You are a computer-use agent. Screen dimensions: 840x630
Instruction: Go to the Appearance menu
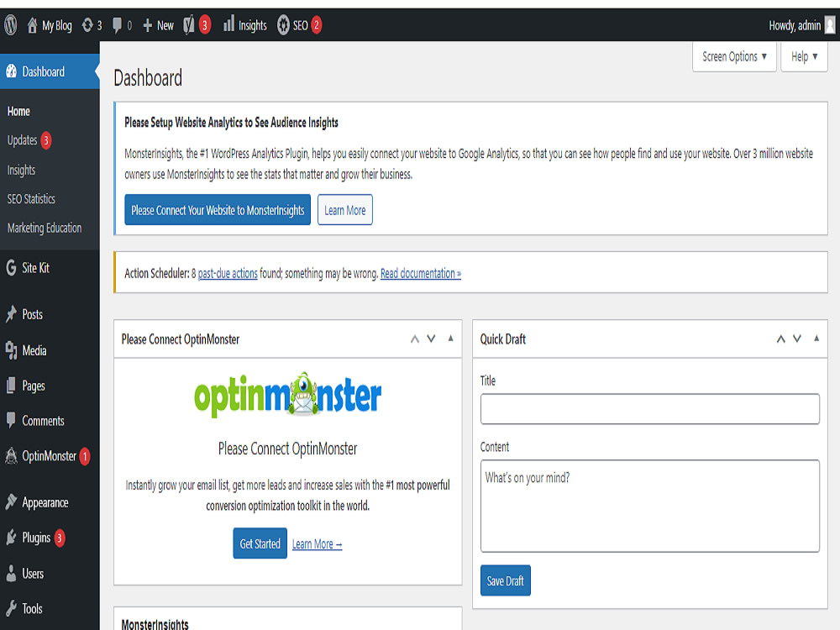(x=45, y=502)
